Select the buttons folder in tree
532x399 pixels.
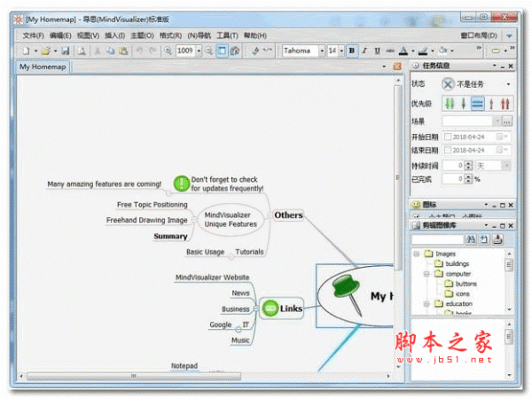click(465, 284)
